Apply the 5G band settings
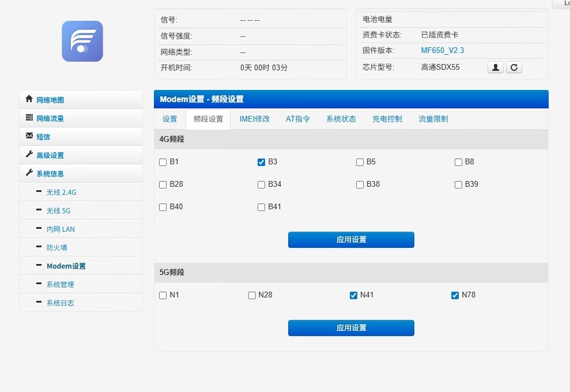Image resolution: width=570 pixels, height=392 pixels. [x=351, y=328]
